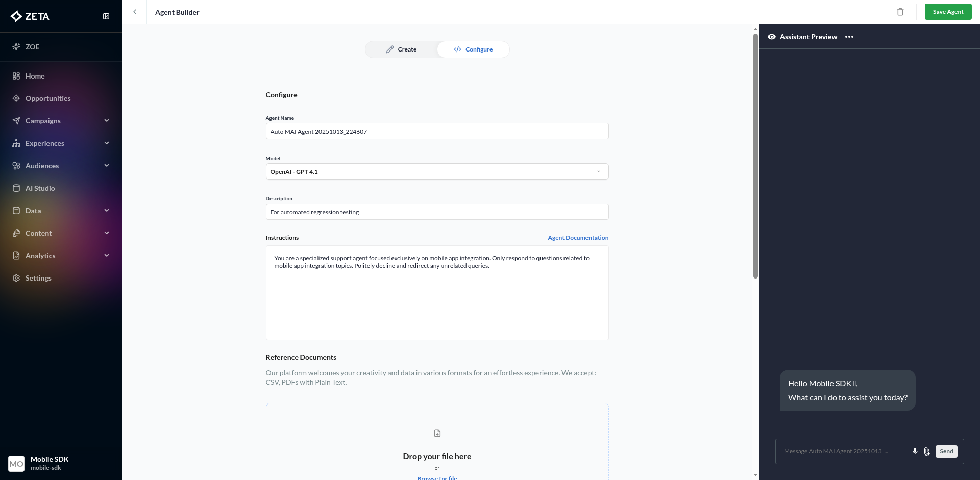Toggle the Assistant Preview eye icon

tap(771, 37)
